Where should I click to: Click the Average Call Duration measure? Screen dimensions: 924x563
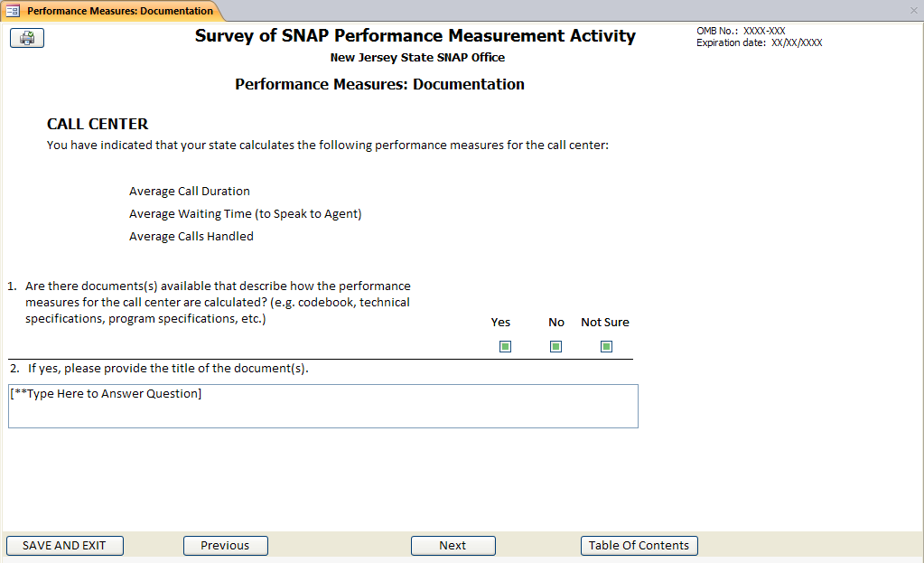tap(190, 192)
